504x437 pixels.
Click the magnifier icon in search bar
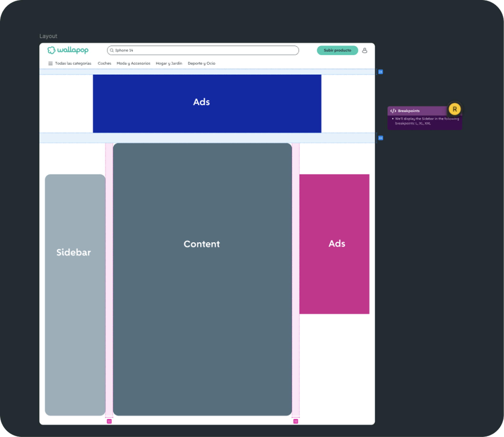(x=112, y=51)
